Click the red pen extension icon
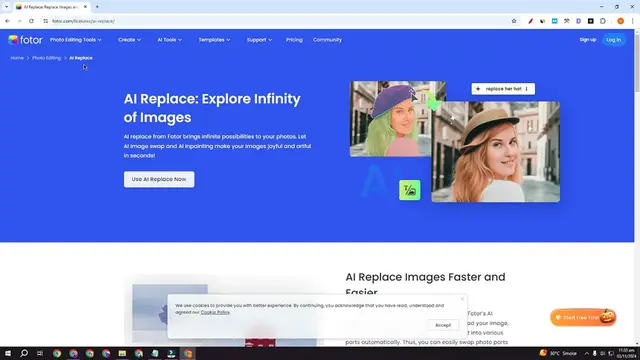Image resolution: width=640 pixels, height=360 pixels. 530,21
